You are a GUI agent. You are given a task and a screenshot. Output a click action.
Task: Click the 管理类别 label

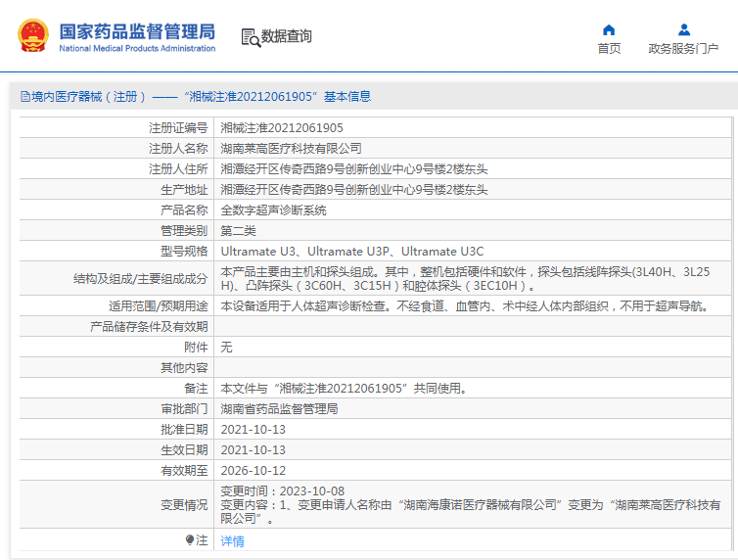tap(184, 231)
